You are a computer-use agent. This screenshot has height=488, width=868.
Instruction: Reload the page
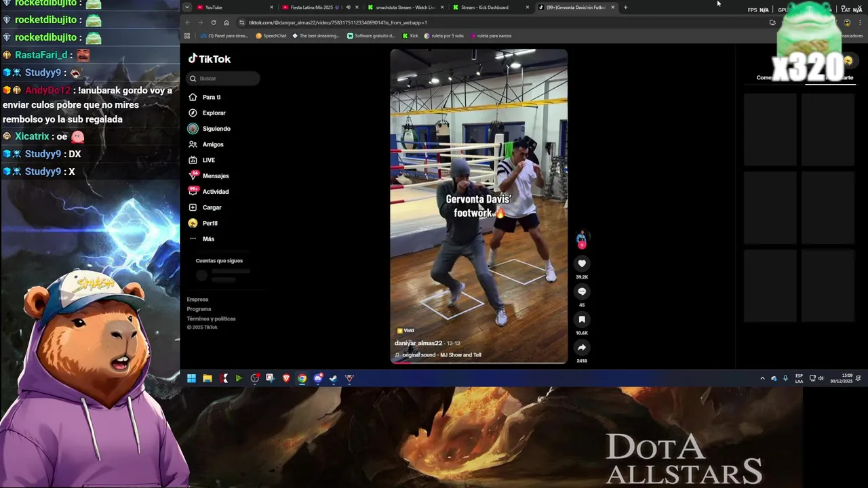(x=214, y=22)
